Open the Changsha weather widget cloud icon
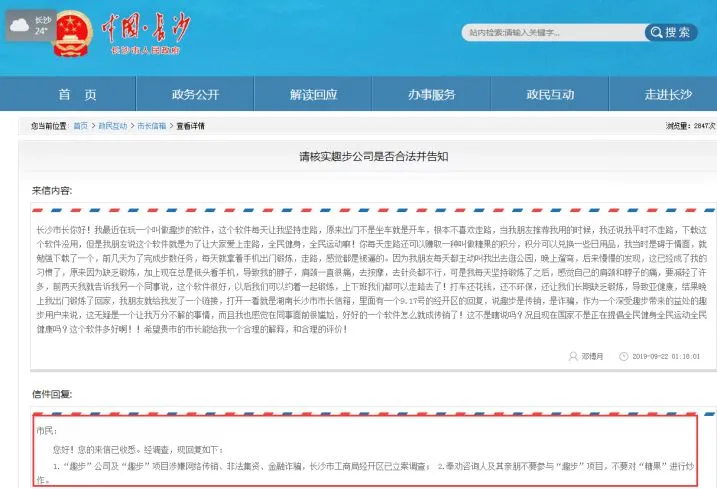The image size is (717, 489). (19, 26)
